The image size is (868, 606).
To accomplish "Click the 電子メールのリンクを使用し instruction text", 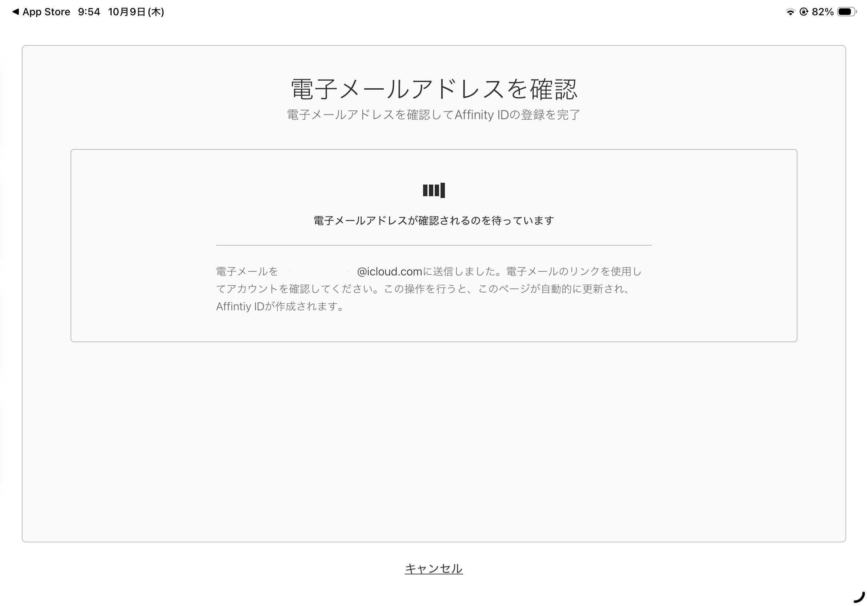I will [x=573, y=272].
